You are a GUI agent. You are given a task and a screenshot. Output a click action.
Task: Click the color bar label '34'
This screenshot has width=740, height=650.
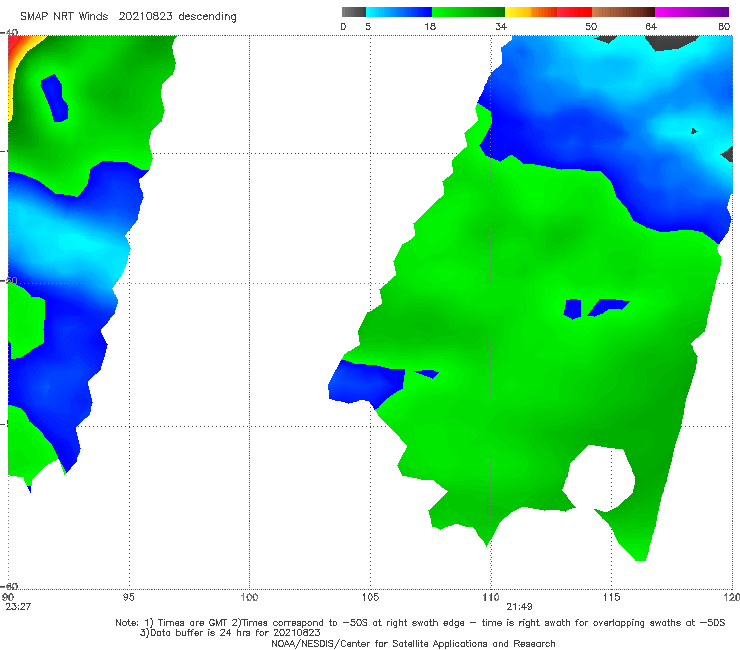(501, 27)
